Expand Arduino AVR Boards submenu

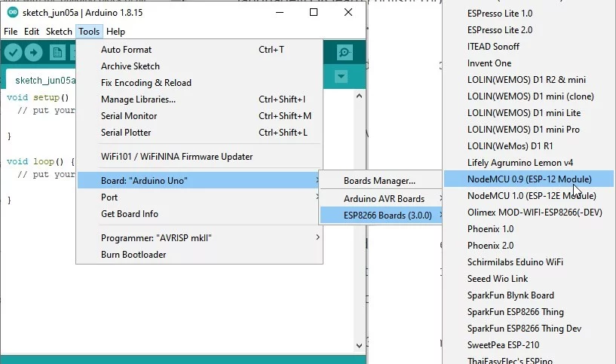381,199
